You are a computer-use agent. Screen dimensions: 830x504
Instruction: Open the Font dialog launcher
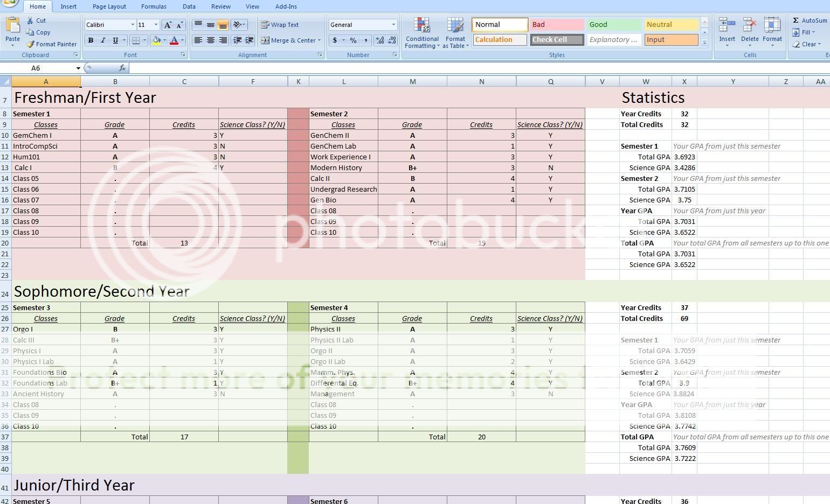tap(184, 55)
